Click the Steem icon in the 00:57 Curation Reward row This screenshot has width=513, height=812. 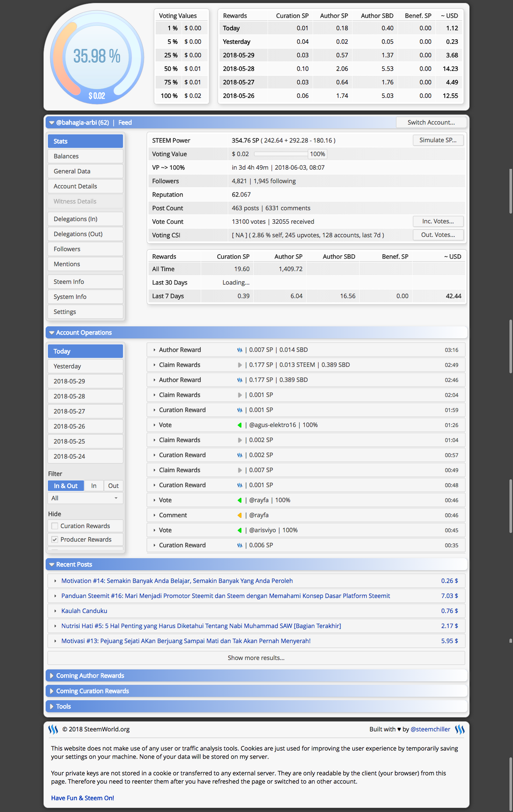point(240,455)
